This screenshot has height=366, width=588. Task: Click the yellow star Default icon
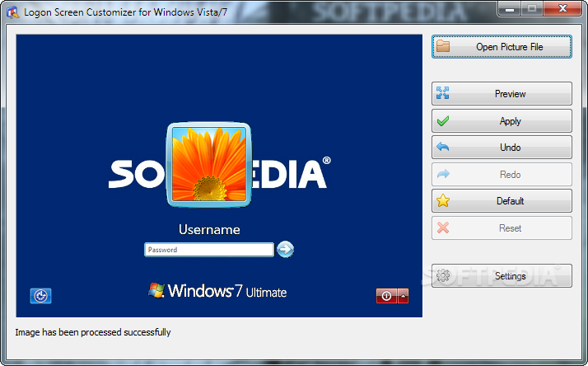[443, 200]
